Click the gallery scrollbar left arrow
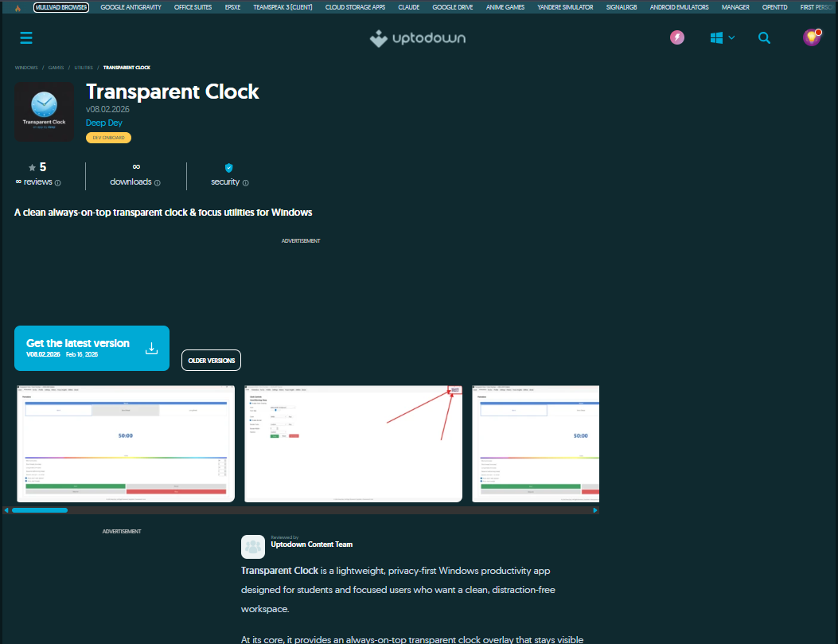The height and width of the screenshot is (644, 838). 6,511
